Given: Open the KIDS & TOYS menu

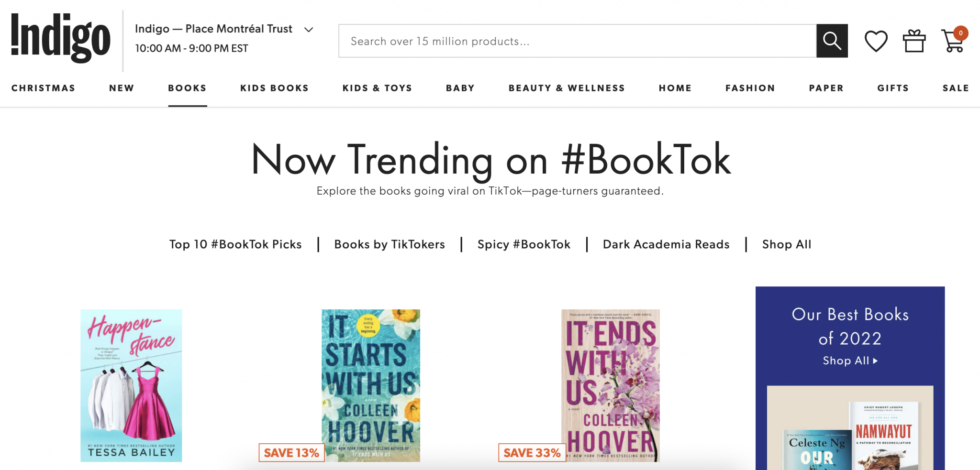Looking at the screenshot, I should pos(377,88).
